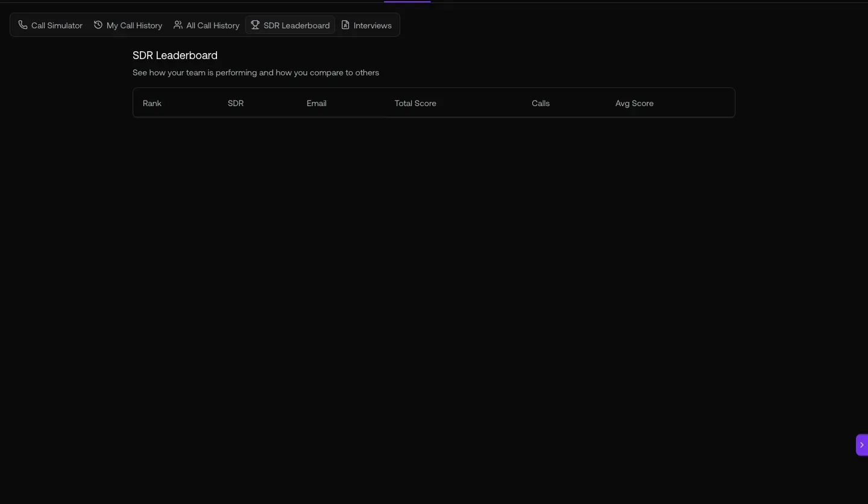Click the Rank column header

(x=152, y=103)
